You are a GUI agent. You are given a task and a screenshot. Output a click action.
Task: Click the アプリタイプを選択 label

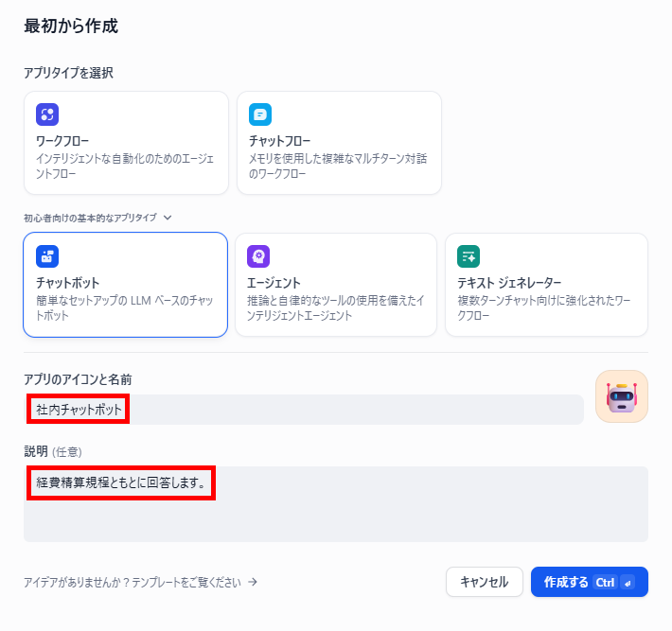click(x=68, y=73)
